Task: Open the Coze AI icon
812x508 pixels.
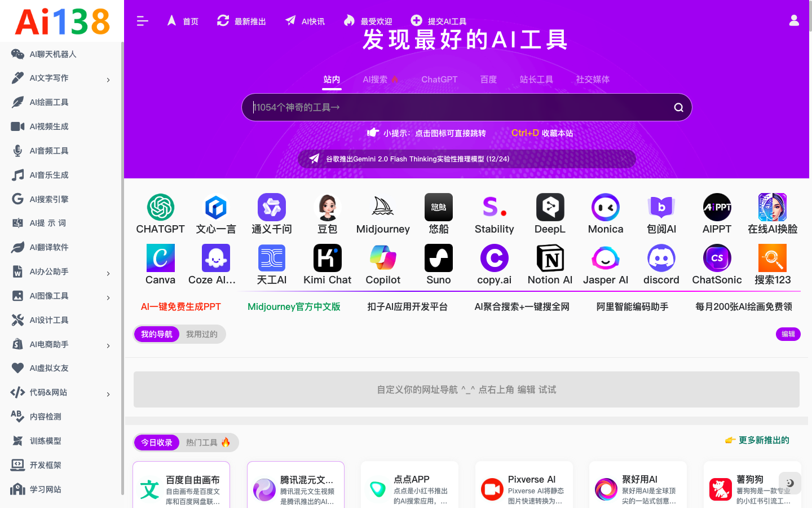Action: tap(216, 258)
